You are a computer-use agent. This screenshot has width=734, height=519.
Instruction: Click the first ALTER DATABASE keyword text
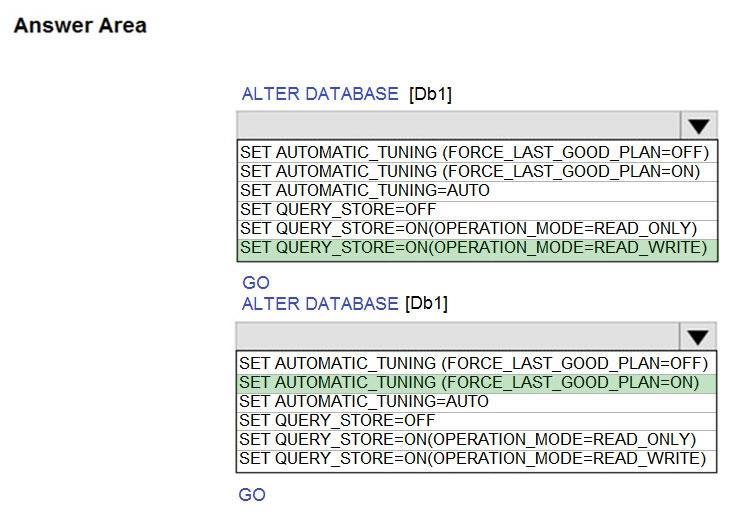pyautogui.click(x=320, y=94)
